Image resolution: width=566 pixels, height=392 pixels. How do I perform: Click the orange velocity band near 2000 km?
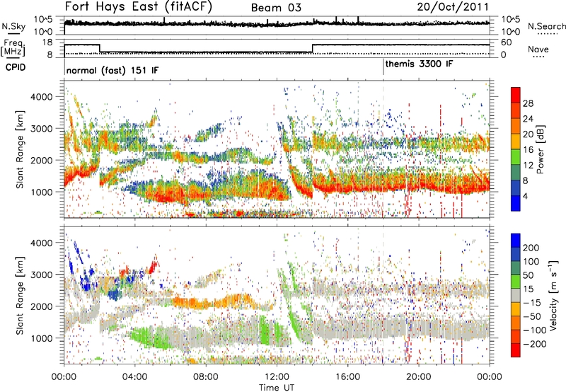(213, 301)
